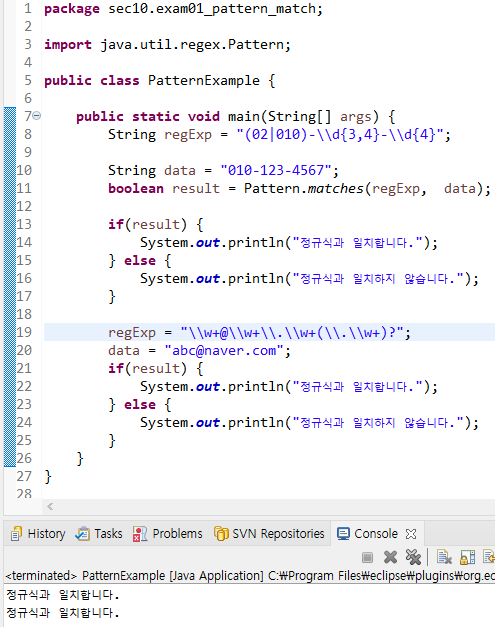This screenshot has height=627, width=495.
Task: Click the editor horizontal scroll left arrow
Action: coord(50,507)
